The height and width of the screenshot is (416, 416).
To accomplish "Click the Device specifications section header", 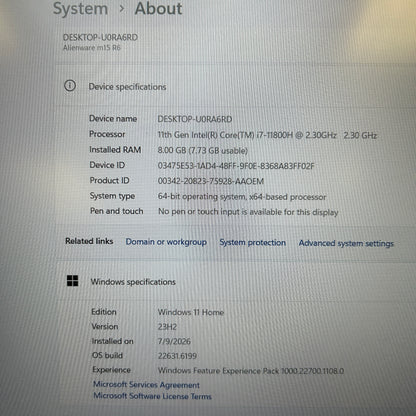I will [127, 87].
